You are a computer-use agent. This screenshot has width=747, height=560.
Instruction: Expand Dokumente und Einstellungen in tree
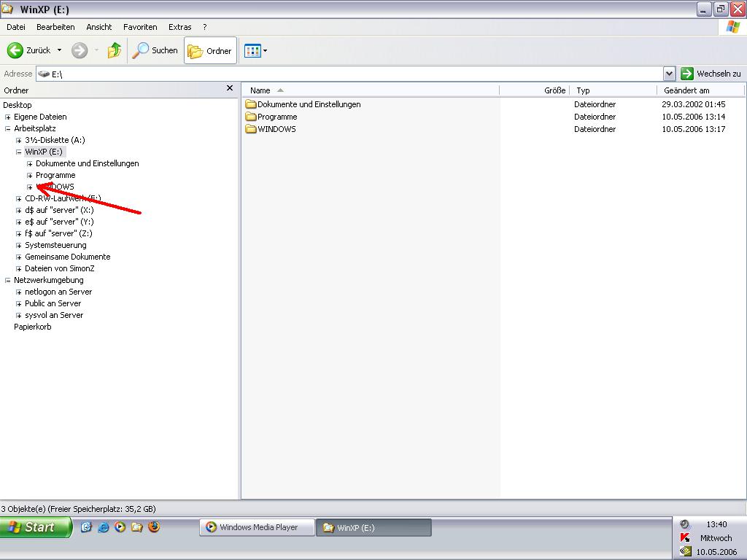pos(29,164)
